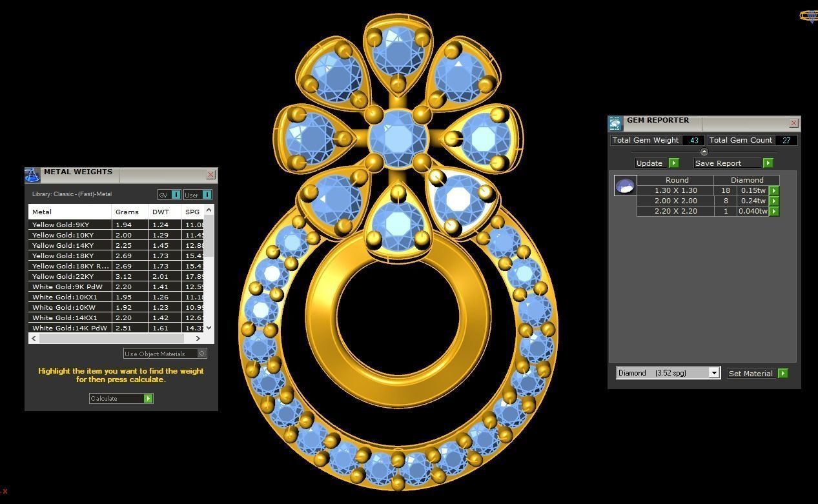Select the Yellow Gold:10KY row
The width and height of the screenshot is (818, 504).
[116, 235]
